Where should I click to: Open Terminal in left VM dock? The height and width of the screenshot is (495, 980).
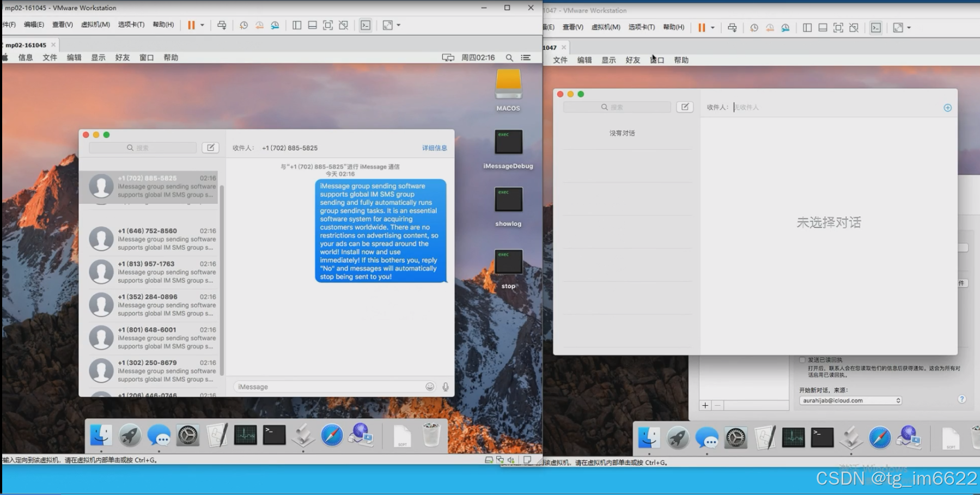click(275, 436)
